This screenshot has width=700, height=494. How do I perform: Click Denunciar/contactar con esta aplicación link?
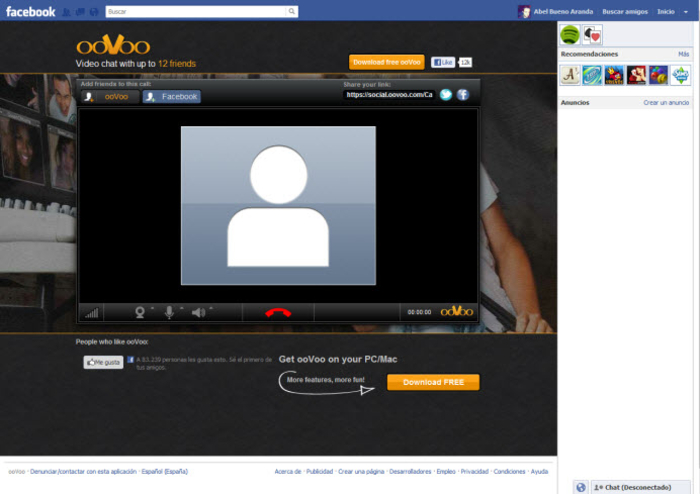click(83, 472)
